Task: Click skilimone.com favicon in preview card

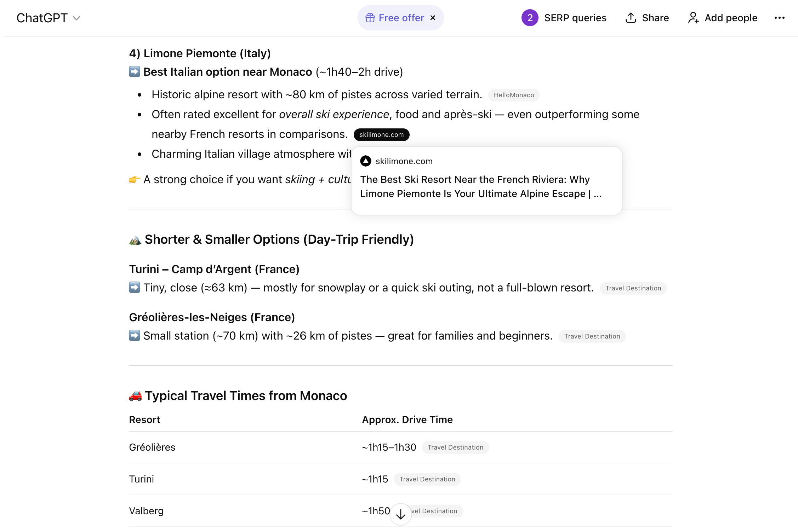Action: [365, 161]
